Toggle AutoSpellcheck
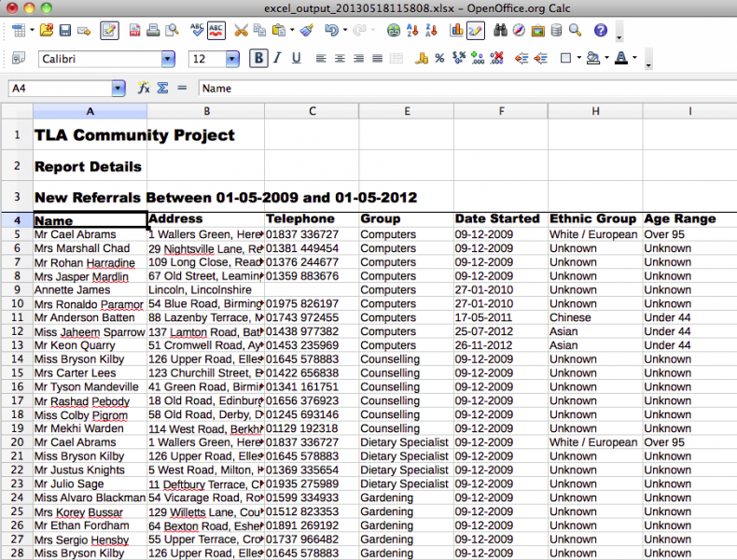 pos(216,31)
